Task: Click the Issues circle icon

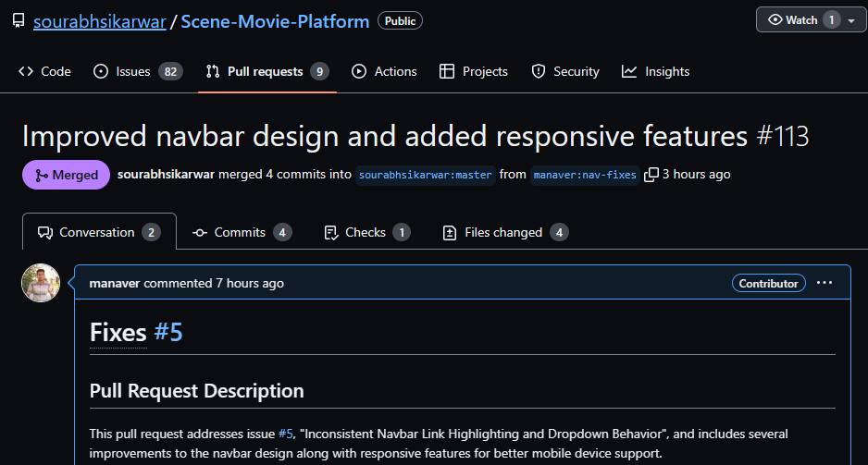Action: coord(101,71)
